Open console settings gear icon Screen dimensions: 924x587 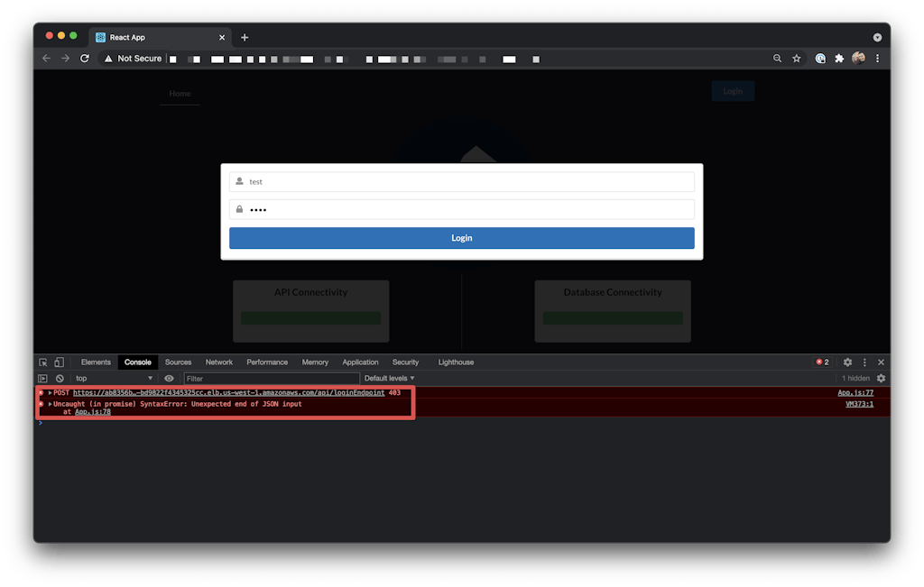pos(881,379)
